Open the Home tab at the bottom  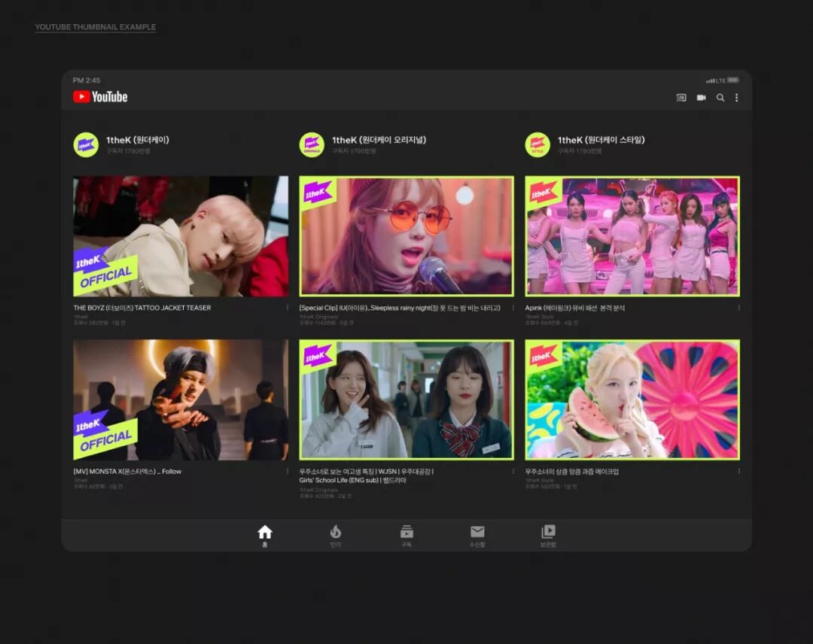click(x=265, y=536)
